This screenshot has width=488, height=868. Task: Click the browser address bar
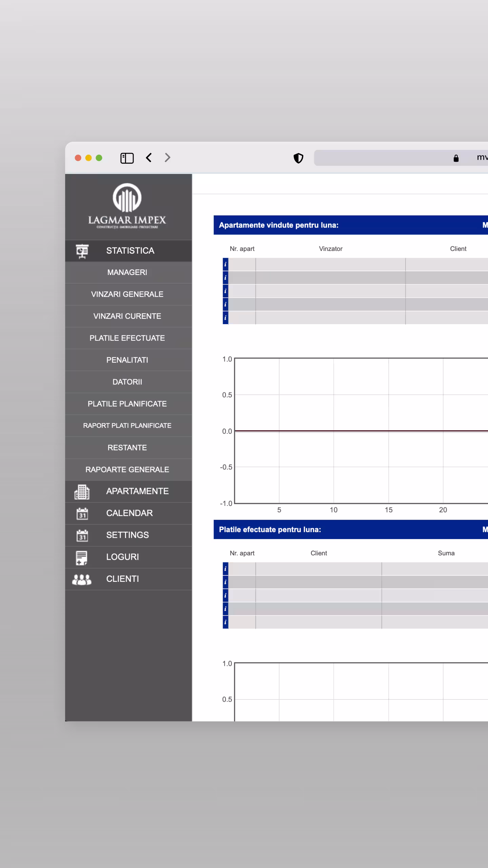[x=401, y=158]
